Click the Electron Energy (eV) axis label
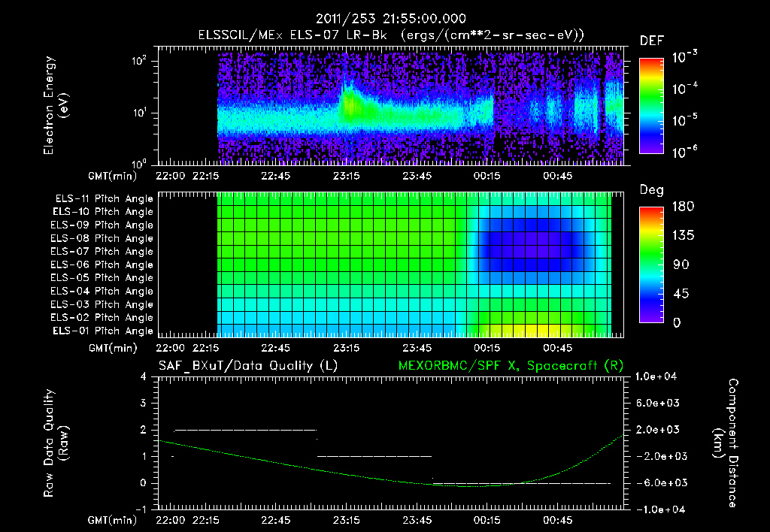This screenshot has width=770, height=532. pyautogui.click(x=56, y=105)
